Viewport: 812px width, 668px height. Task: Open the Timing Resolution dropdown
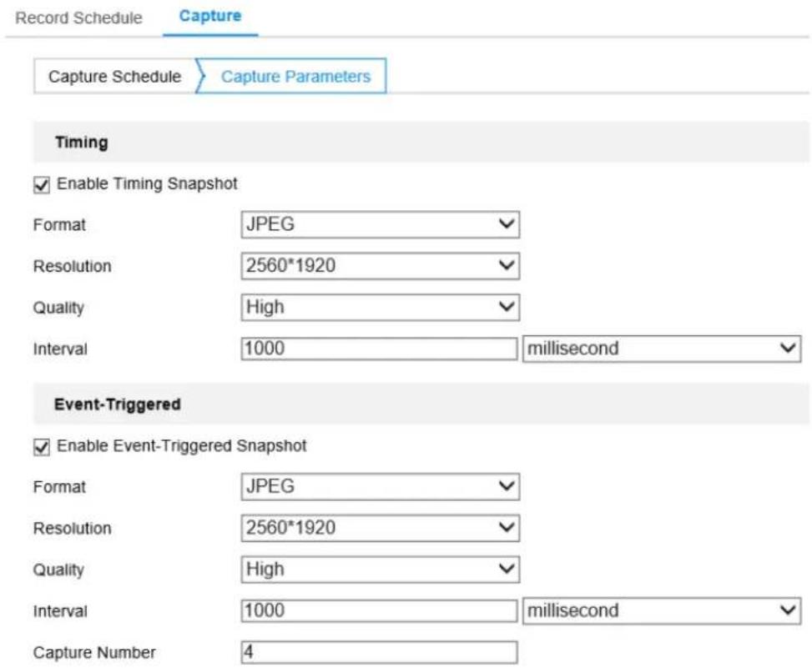[x=380, y=266]
